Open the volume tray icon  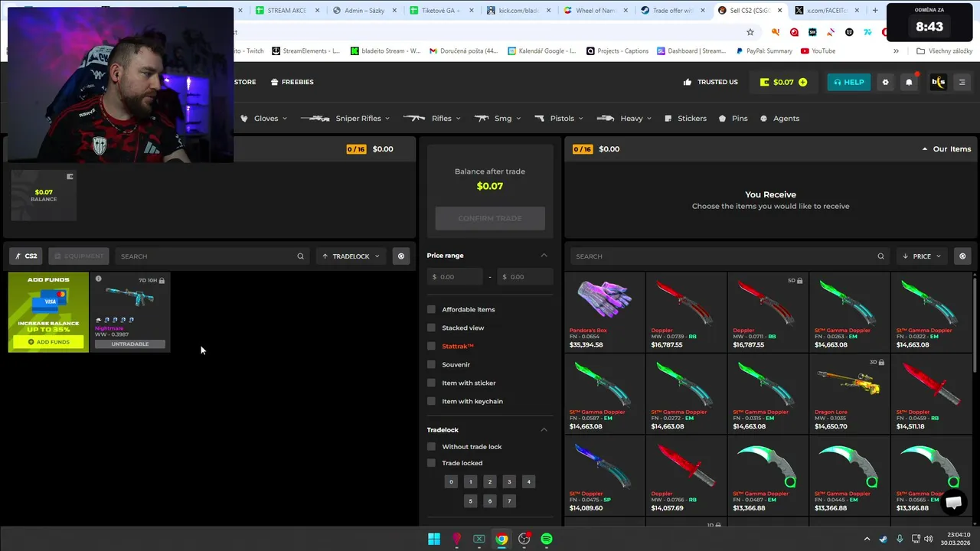928,539
